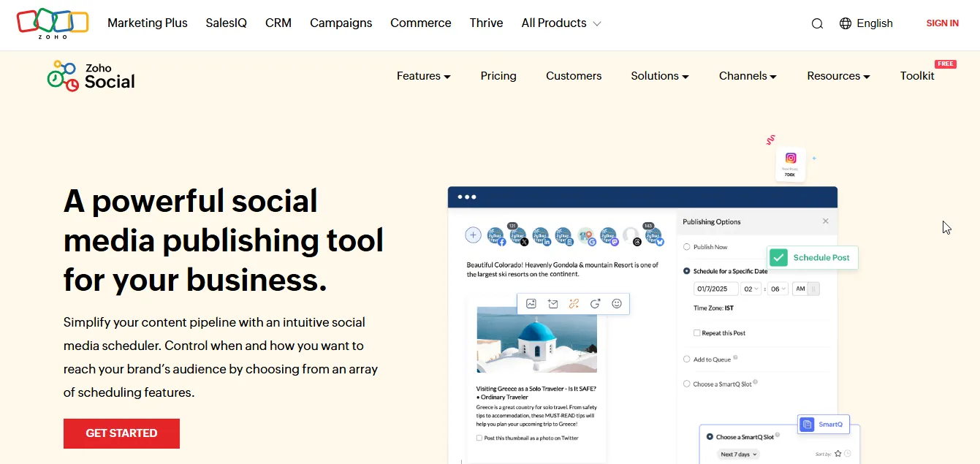Click the plus add-channel icon
Screen dimensions: 980x464
point(473,235)
